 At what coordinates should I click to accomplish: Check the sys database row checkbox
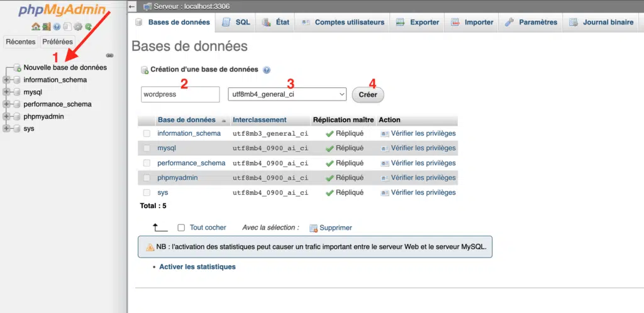click(x=147, y=192)
